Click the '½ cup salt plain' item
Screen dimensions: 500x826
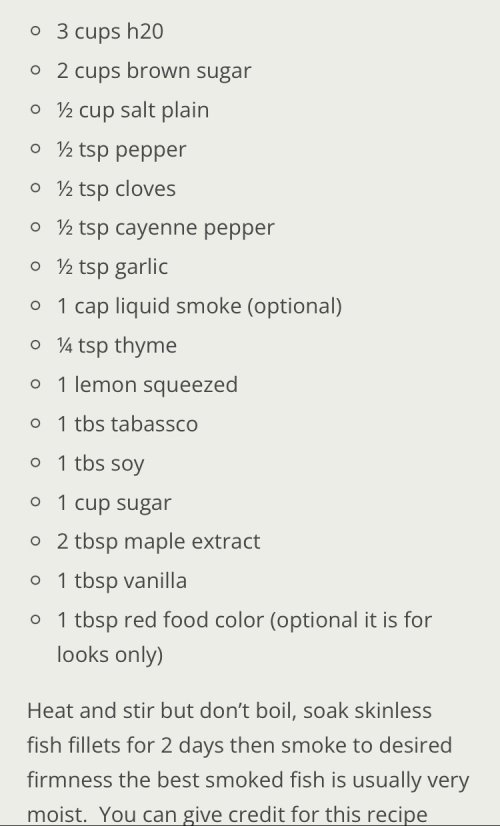133,111
